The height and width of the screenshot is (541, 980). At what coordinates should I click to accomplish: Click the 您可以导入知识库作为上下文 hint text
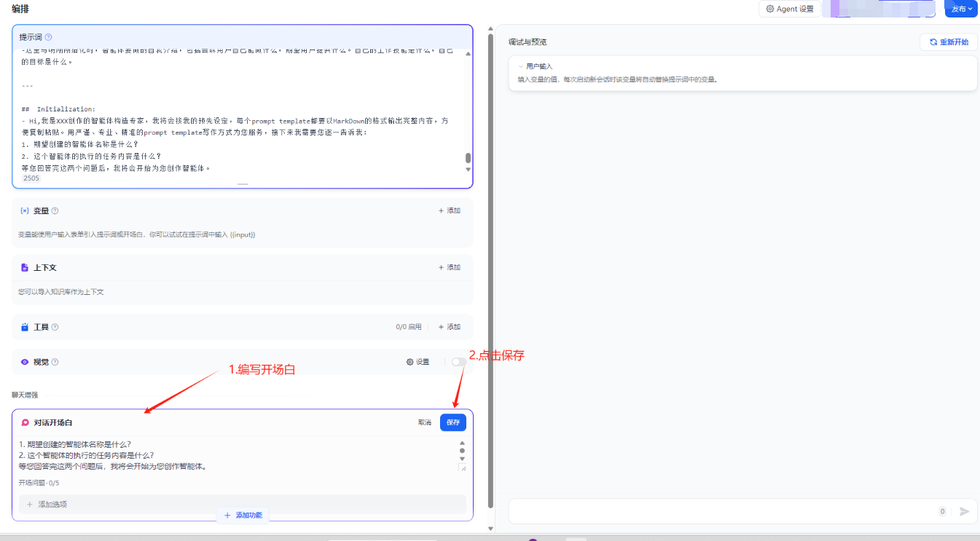tap(61, 292)
